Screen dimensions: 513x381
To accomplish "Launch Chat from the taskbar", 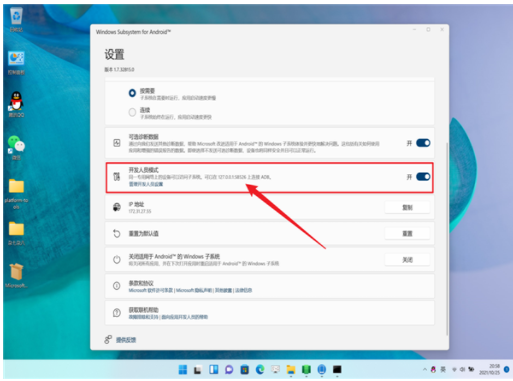I will [x=229, y=369].
